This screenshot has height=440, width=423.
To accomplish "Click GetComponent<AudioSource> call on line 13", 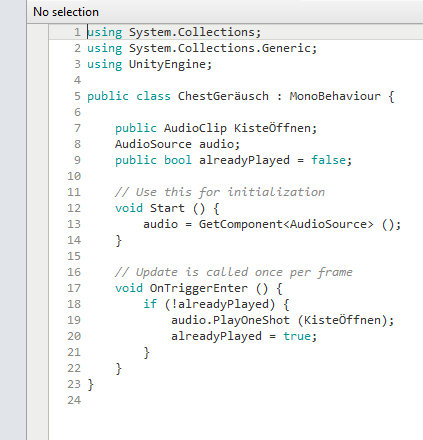I will point(286,224).
